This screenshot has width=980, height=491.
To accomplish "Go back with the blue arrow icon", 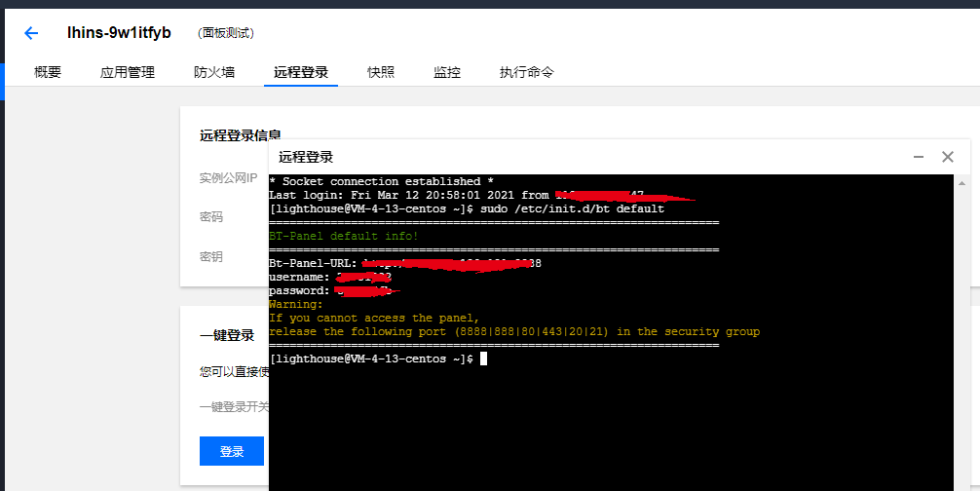I will [31, 33].
